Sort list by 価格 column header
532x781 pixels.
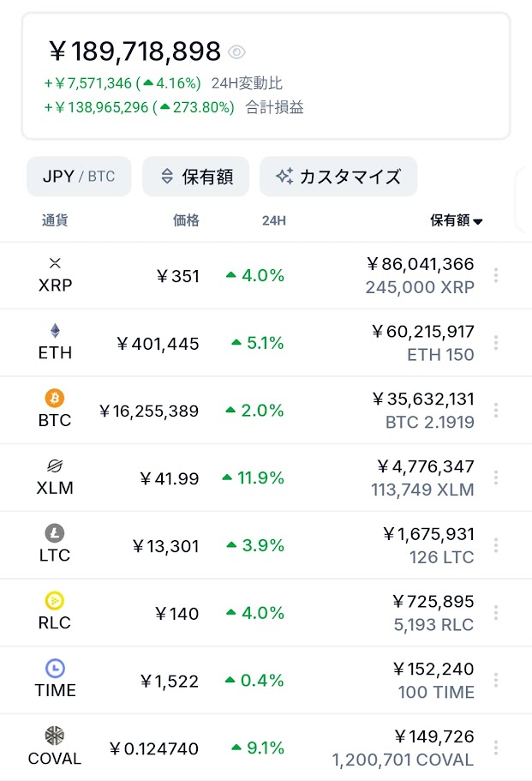[186, 220]
